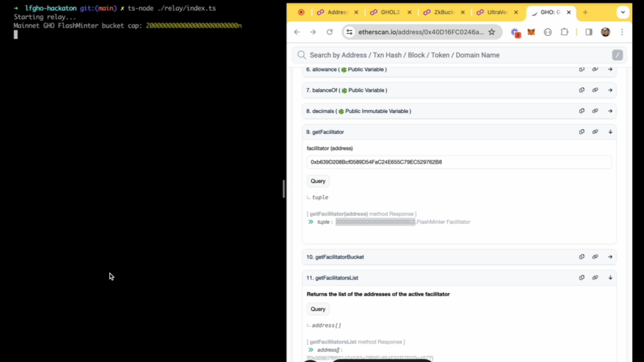Viewport: 644px width, 362px height.
Task: Click the bucket cap value in terminal
Action: point(194,26)
